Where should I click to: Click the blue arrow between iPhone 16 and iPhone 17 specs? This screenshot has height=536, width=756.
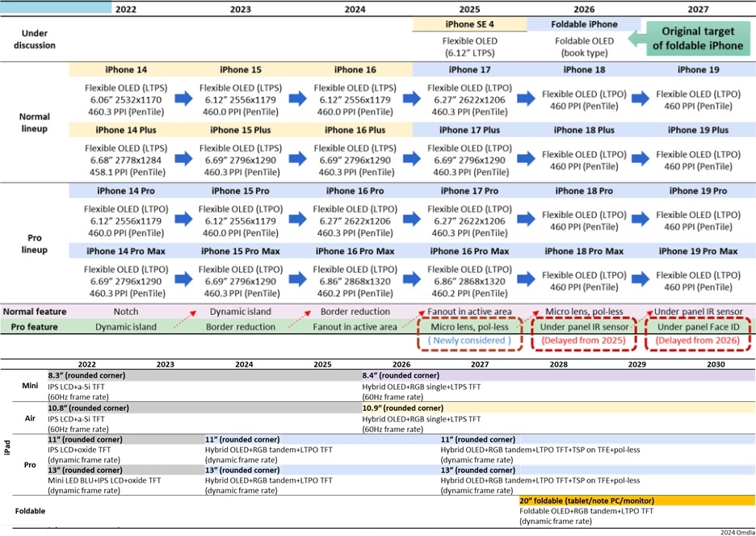pos(412,98)
